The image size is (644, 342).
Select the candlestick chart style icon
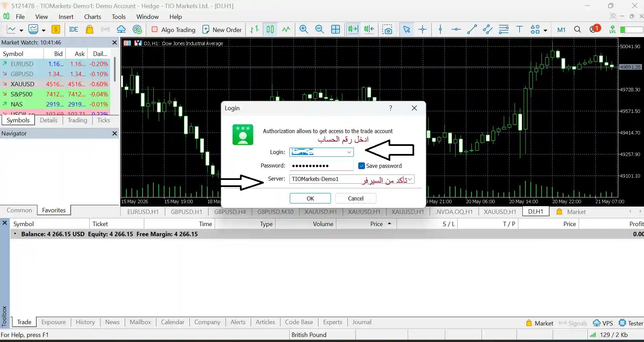tap(270, 30)
